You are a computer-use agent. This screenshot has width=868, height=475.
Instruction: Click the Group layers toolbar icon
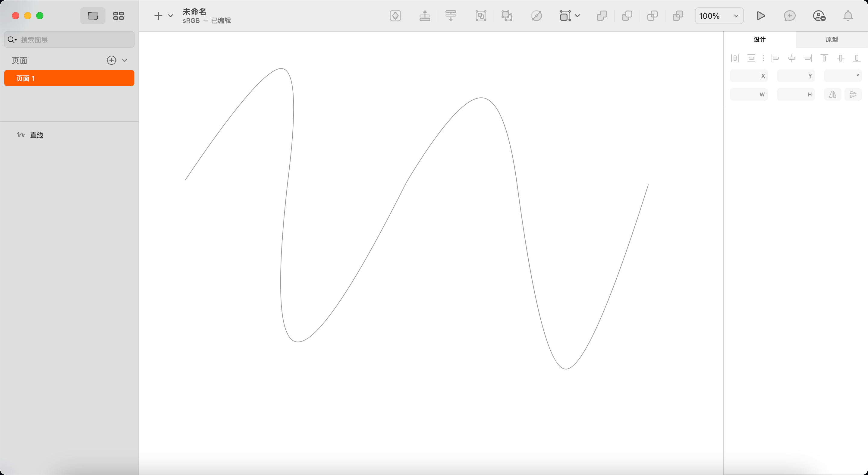pyautogui.click(x=481, y=16)
